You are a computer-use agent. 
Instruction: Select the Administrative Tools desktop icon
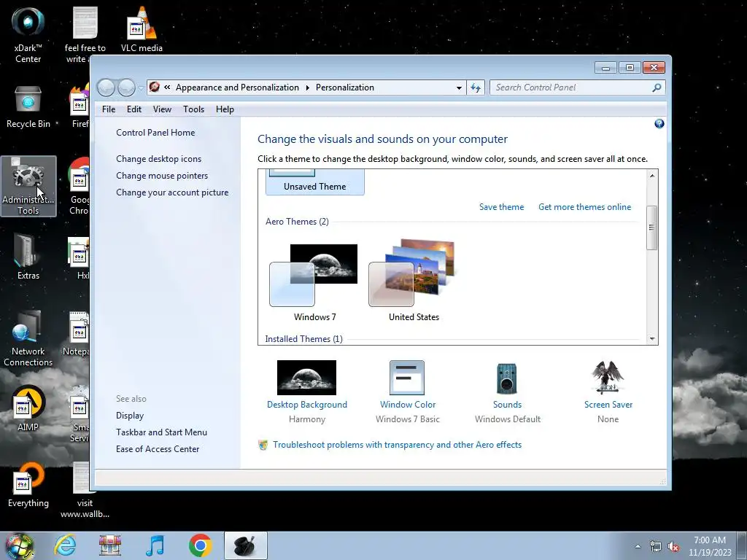coord(28,186)
